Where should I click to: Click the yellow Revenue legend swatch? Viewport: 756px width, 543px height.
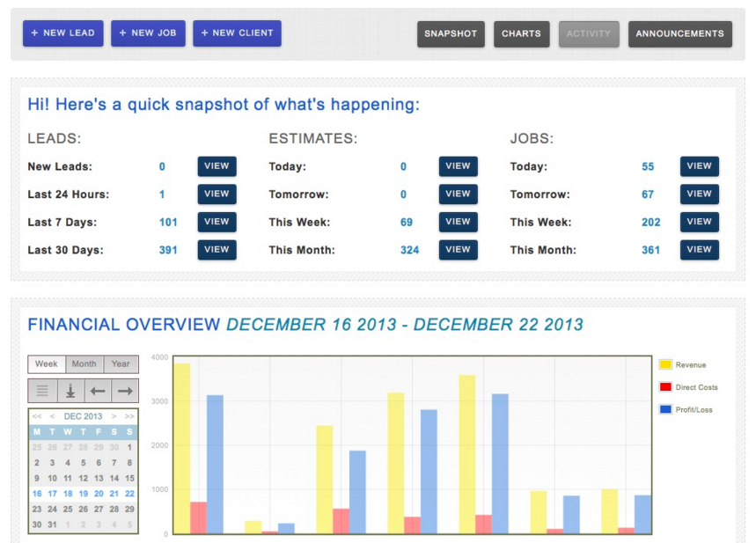point(665,364)
